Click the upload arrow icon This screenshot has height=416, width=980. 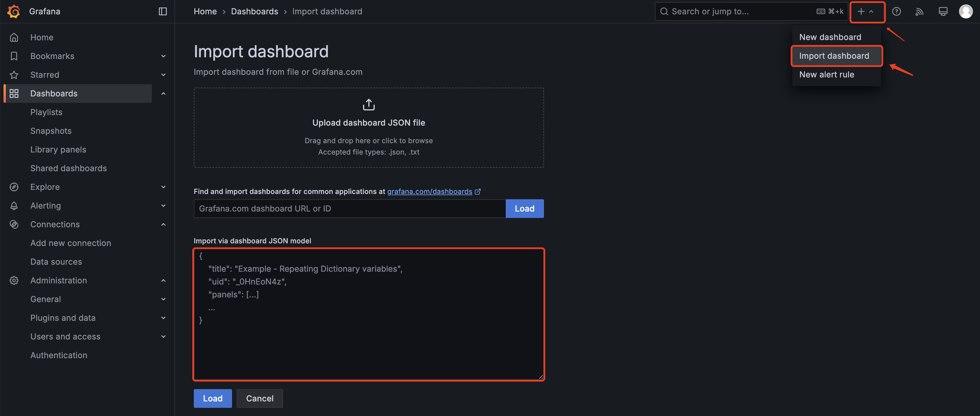(369, 104)
